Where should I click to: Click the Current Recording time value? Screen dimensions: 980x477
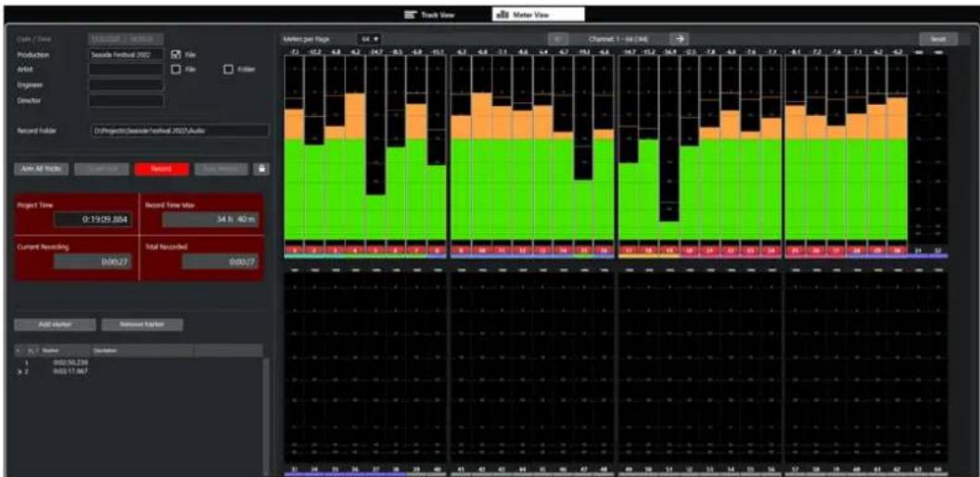coord(93,262)
